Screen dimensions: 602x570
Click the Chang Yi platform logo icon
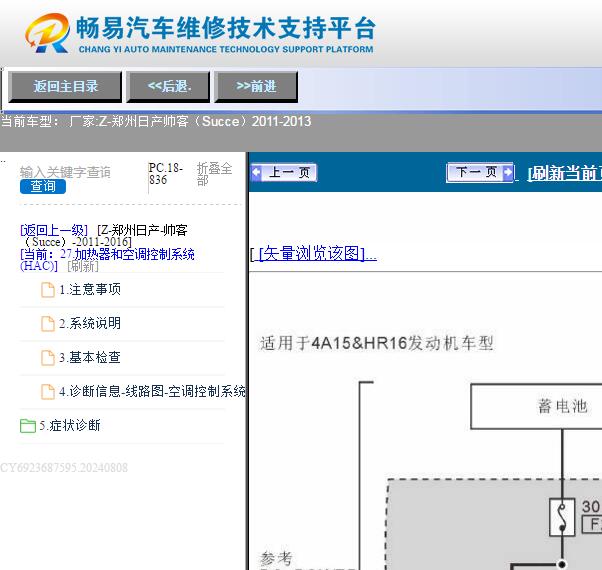[48, 33]
